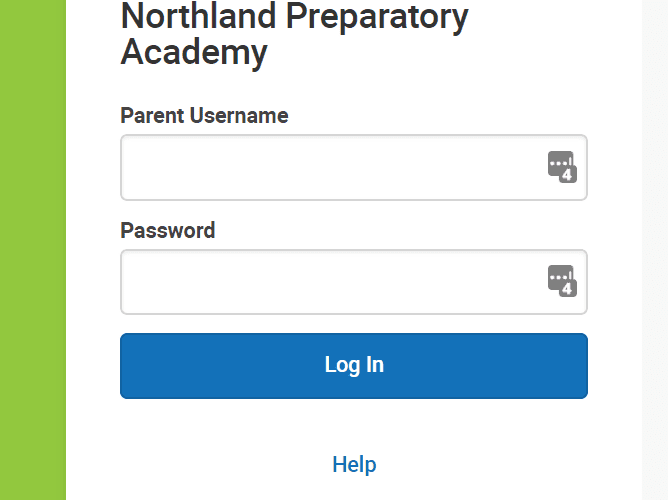The height and width of the screenshot is (500, 668).
Task: Open password manager icon in Password field
Action: [x=562, y=281]
